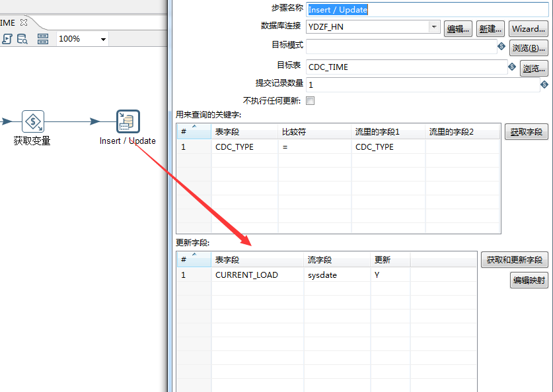
Task: Click the 浏览(B)... button for target schema
Action: tap(529, 48)
